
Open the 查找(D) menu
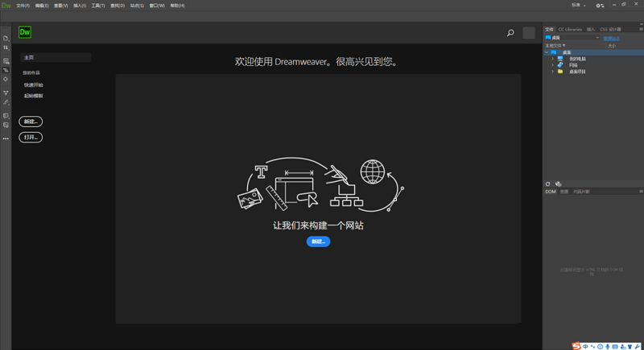point(118,6)
